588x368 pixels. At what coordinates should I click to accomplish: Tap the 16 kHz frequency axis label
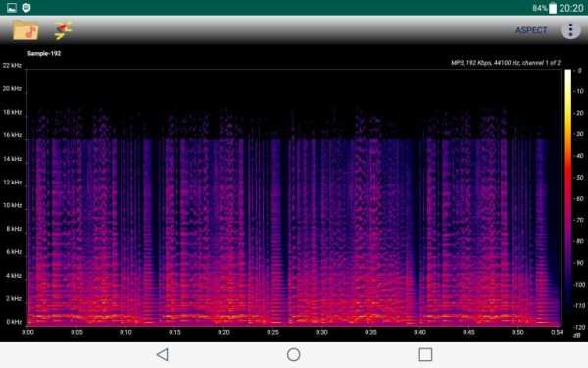pos(12,135)
